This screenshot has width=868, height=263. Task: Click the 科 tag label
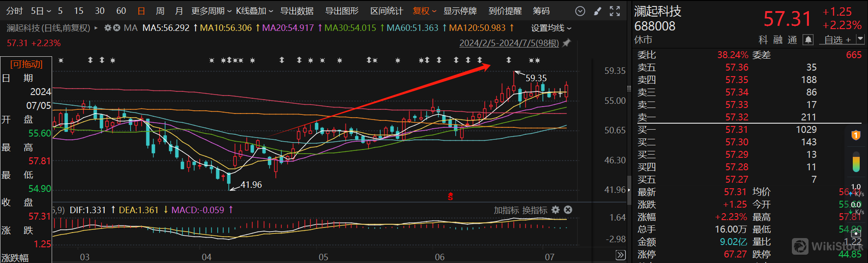[x=763, y=40]
